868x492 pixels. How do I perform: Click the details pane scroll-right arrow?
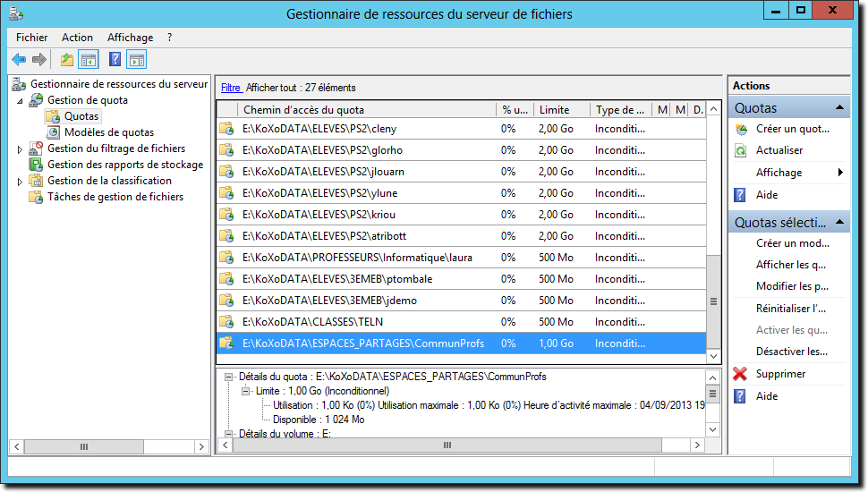[697, 445]
